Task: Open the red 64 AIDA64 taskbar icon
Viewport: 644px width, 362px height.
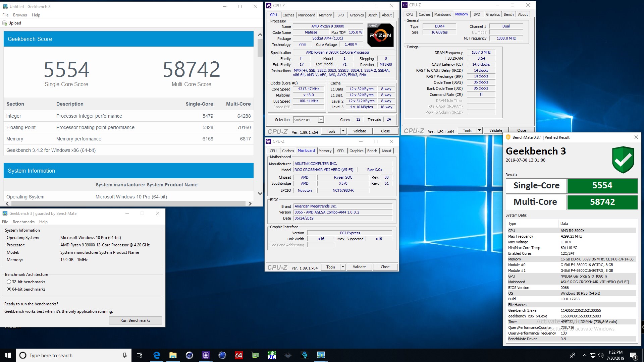Action: click(238, 355)
